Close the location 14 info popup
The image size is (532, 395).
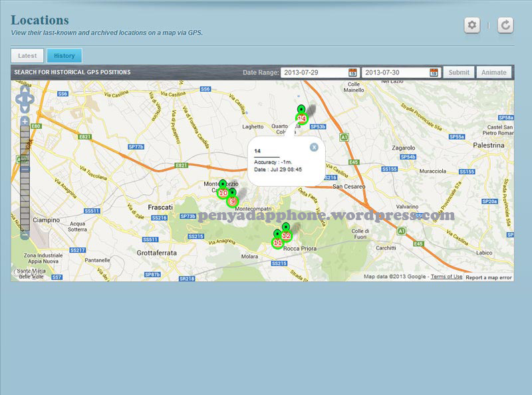[314, 147]
